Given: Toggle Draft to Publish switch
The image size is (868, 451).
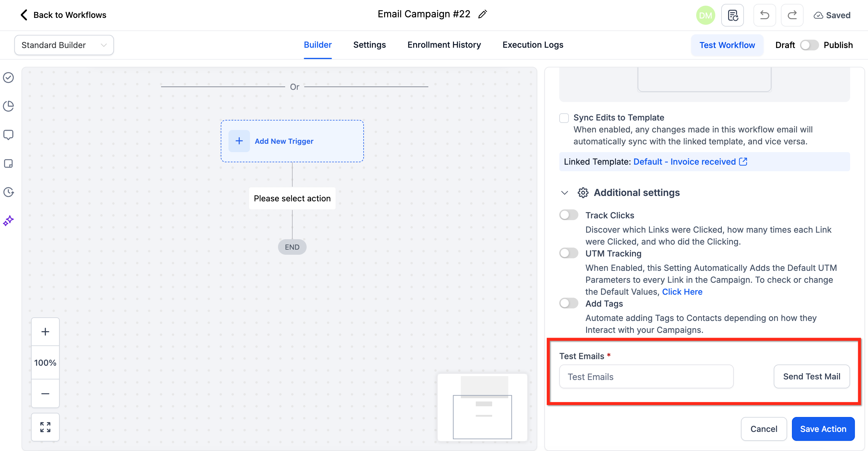Looking at the screenshot, I should (809, 45).
